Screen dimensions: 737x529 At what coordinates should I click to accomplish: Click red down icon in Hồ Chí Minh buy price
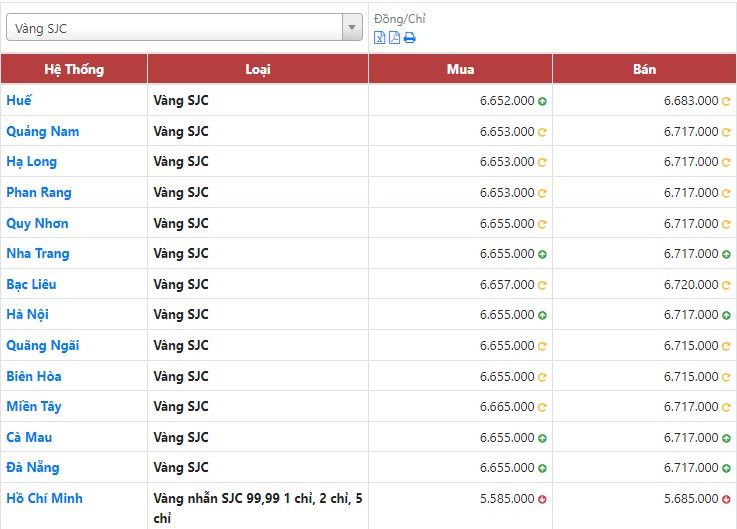542,499
